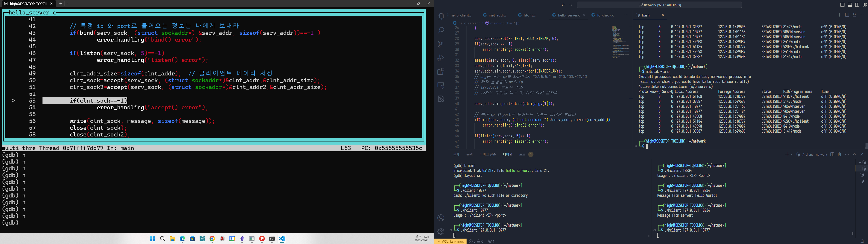Image resolution: width=868 pixels, height=244 pixels.
Task: Select the 디버그 콘솔 panel tab
Action: click(488, 154)
